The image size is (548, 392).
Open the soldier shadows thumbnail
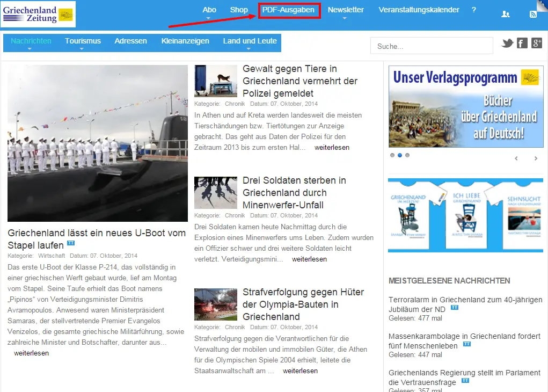[216, 193]
